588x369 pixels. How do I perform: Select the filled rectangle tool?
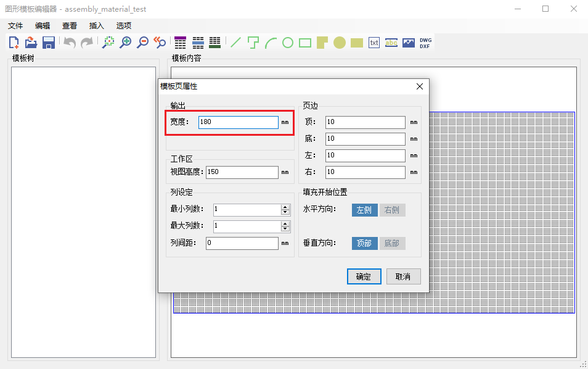pyautogui.click(x=357, y=43)
